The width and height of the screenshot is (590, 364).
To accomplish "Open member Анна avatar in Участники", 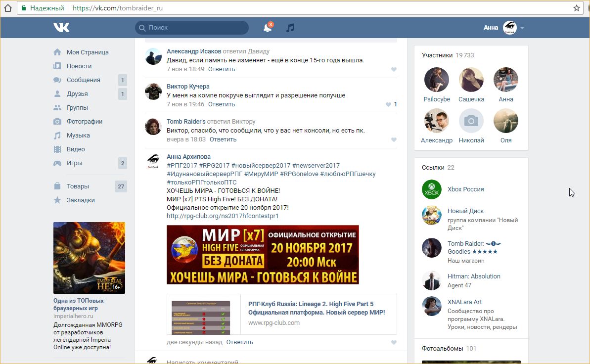I will point(506,80).
